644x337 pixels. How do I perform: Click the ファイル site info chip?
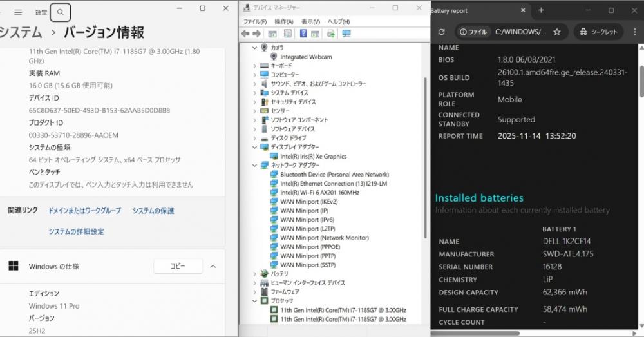pyautogui.click(x=473, y=32)
